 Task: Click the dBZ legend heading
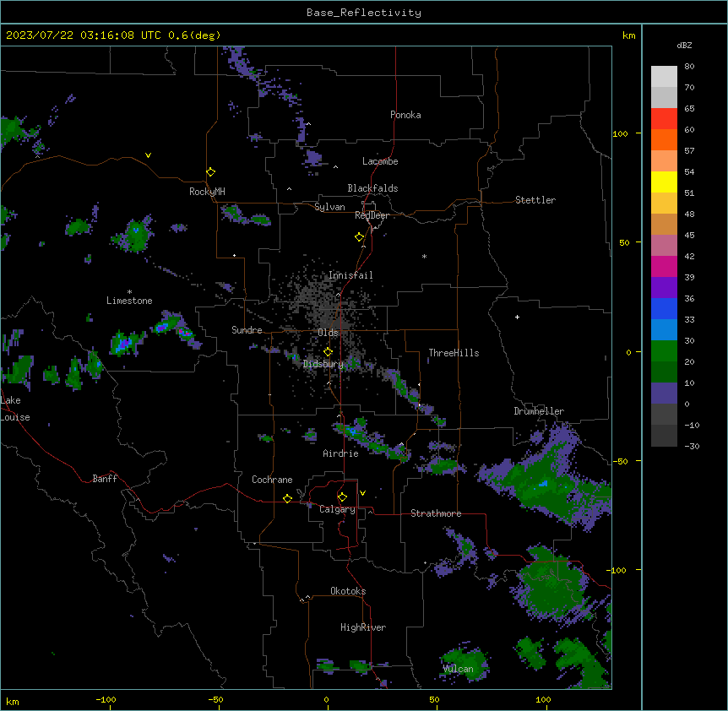coord(684,45)
